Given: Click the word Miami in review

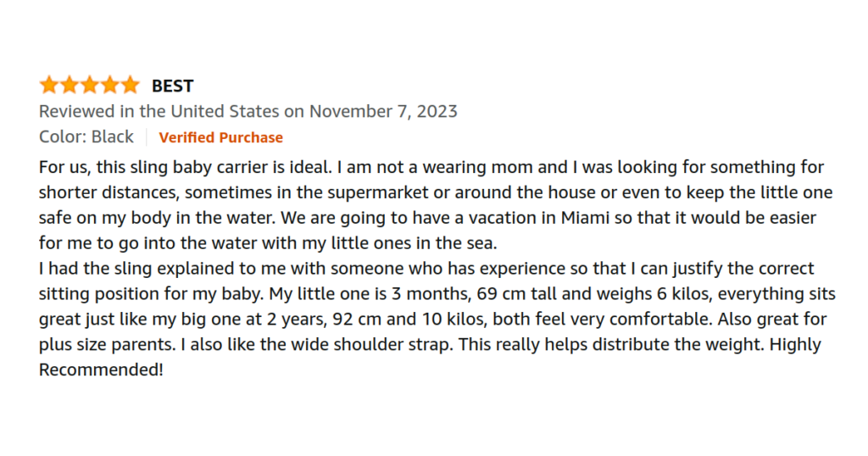Looking at the screenshot, I should coord(585,218).
